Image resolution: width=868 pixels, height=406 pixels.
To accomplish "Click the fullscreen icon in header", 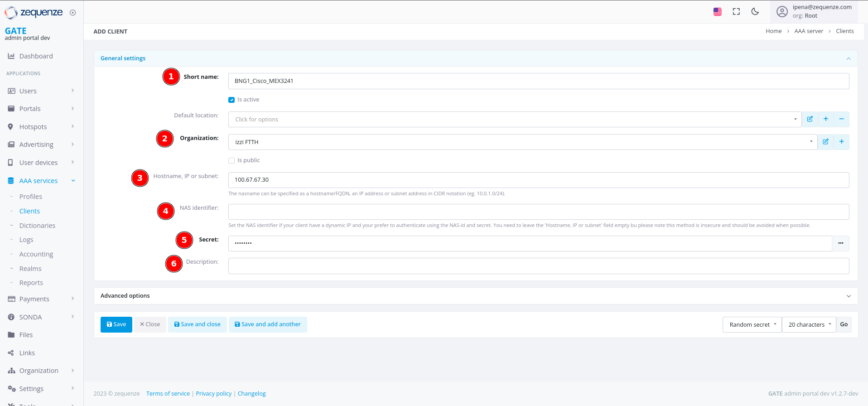I will [x=736, y=12].
